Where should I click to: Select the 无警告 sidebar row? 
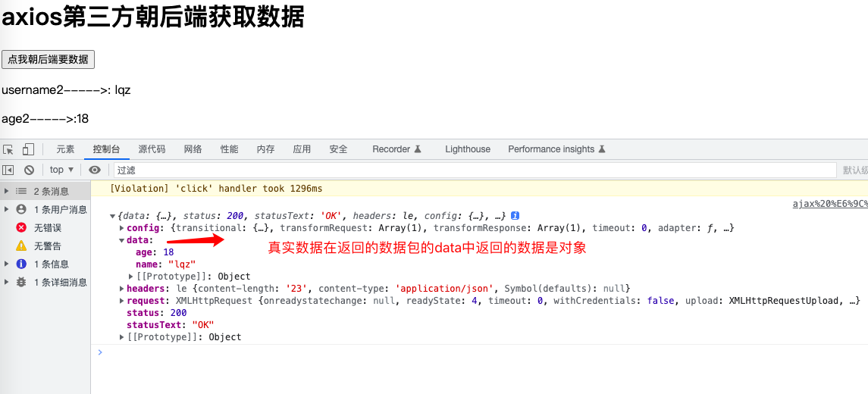pyautogui.click(x=45, y=245)
